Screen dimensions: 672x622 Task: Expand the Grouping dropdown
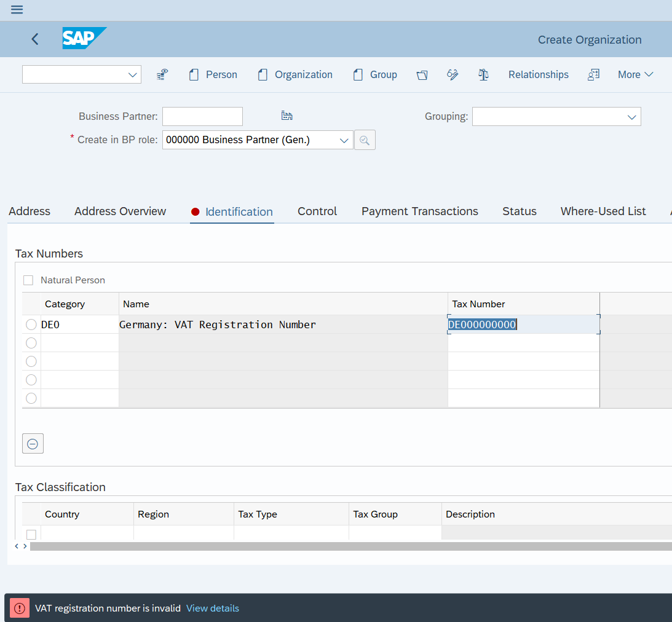tap(631, 117)
